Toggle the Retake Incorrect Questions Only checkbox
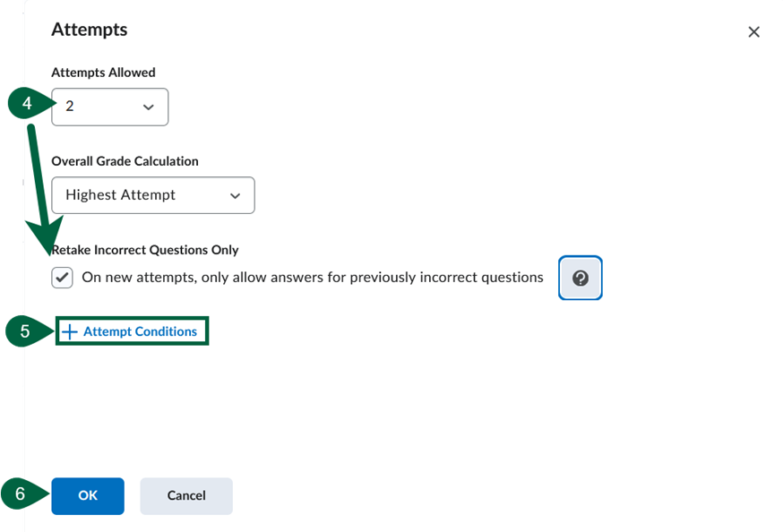This screenshot has width=783, height=532. tap(61, 277)
